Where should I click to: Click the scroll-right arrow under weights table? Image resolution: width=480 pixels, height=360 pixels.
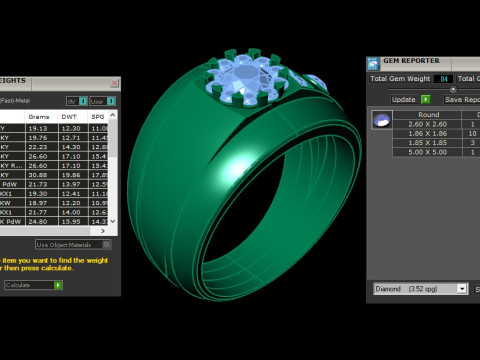click(103, 231)
